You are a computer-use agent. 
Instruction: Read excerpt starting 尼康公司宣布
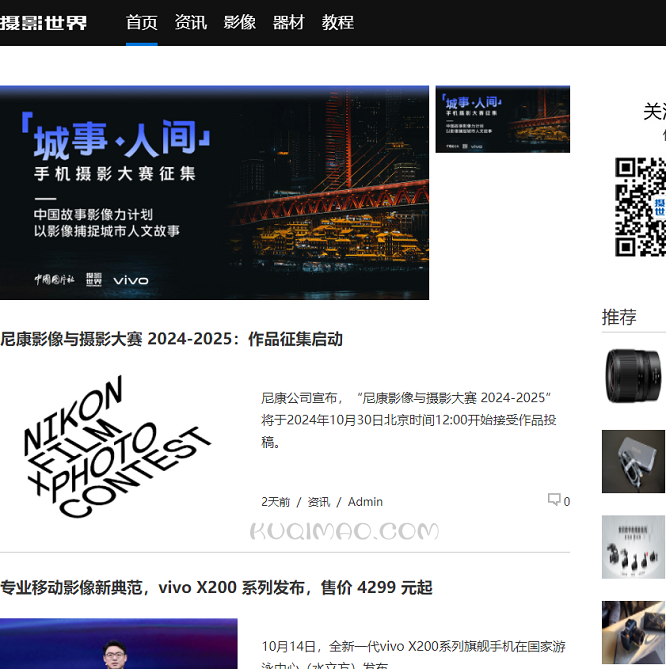tap(409, 420)
